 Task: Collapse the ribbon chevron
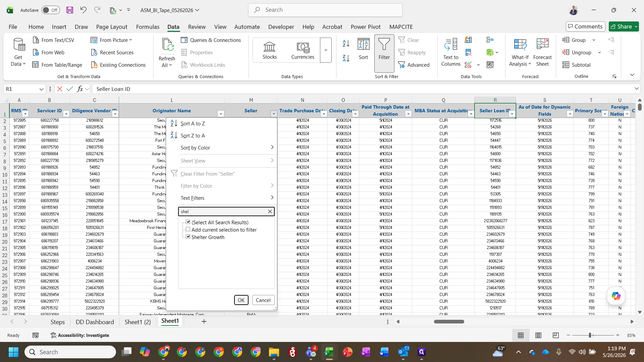pos(632,75)
